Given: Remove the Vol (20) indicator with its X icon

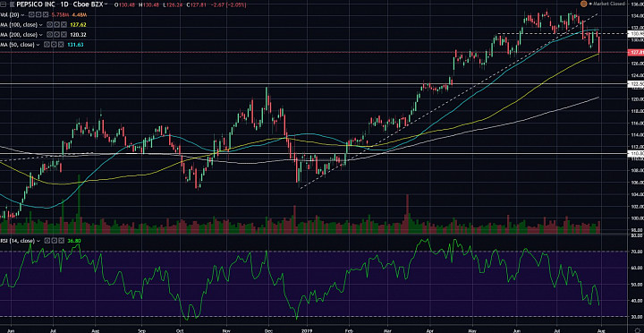Looking at the screenshot, I should (46, 14).
